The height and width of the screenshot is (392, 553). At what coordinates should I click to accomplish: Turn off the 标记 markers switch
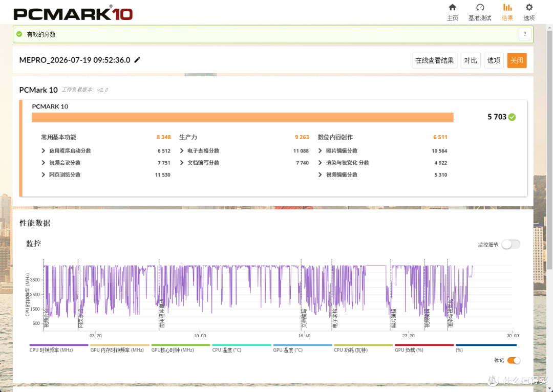tap(514, 360)
